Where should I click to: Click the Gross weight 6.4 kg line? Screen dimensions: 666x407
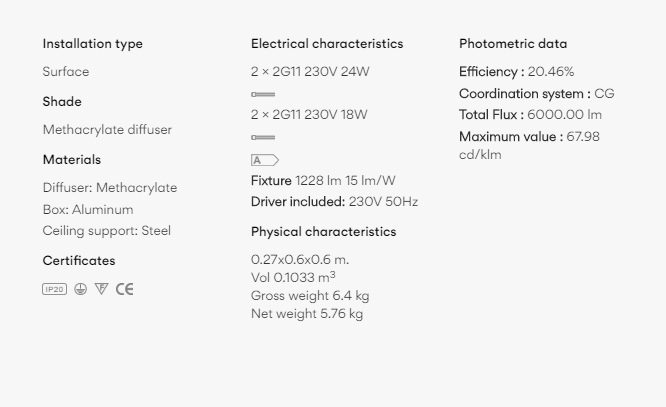tap(310, 296)
